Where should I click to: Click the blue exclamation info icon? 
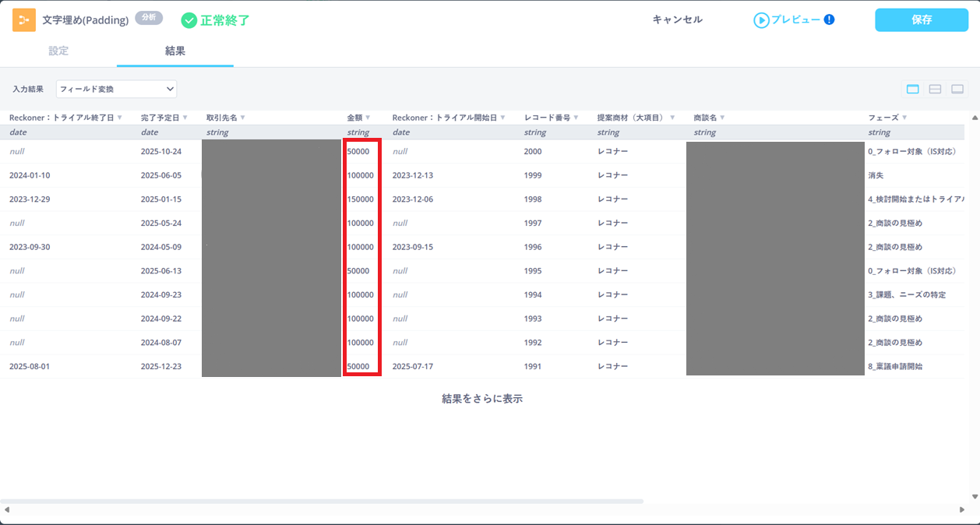point(829,19)
